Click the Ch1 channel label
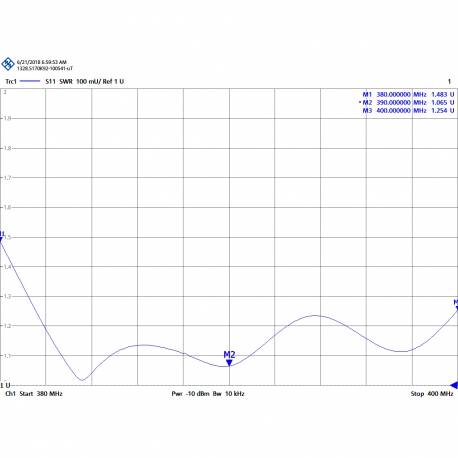This screenshot has height=458, width=458. (x=11, y=394)
